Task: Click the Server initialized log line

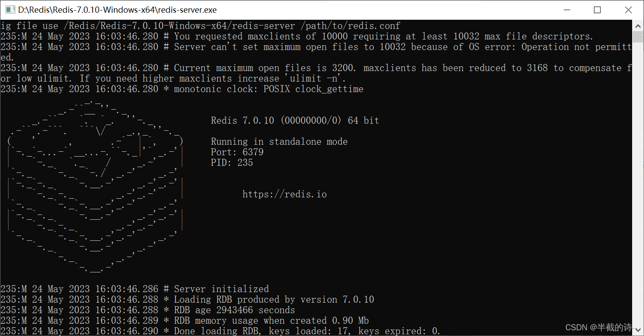Action: click(134, 289)
